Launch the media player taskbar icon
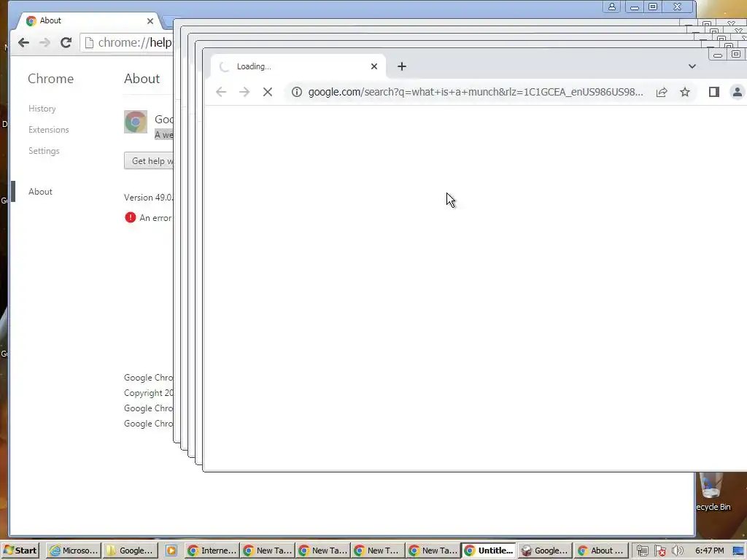This screenshot has width=747, height=560. coord(171,551)
